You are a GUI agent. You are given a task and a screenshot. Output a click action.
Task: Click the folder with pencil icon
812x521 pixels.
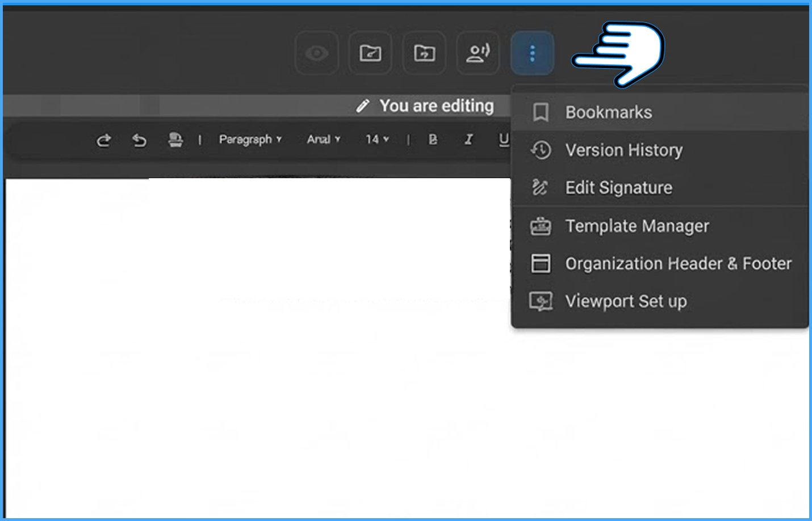tap(370, 53)
